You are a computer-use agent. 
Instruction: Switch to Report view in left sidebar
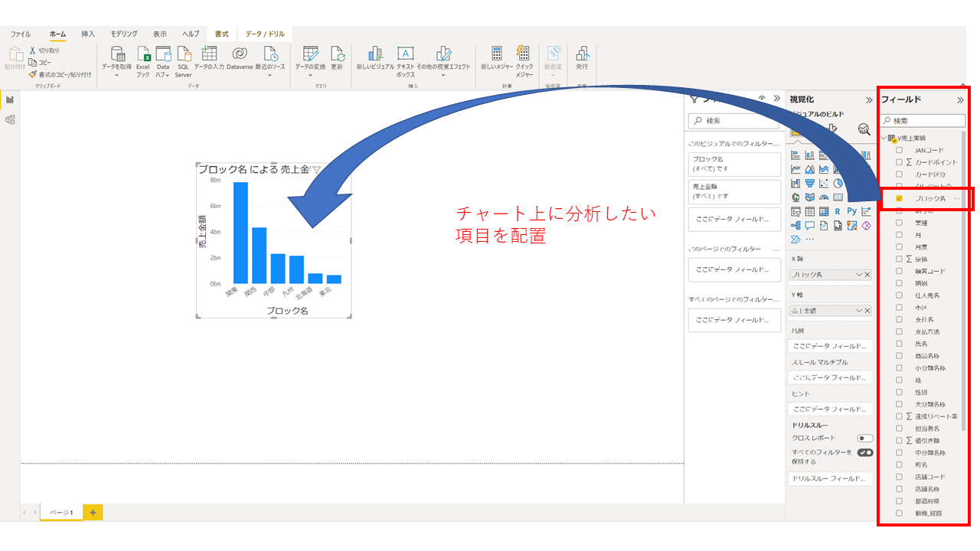click(x=10, y=99)
